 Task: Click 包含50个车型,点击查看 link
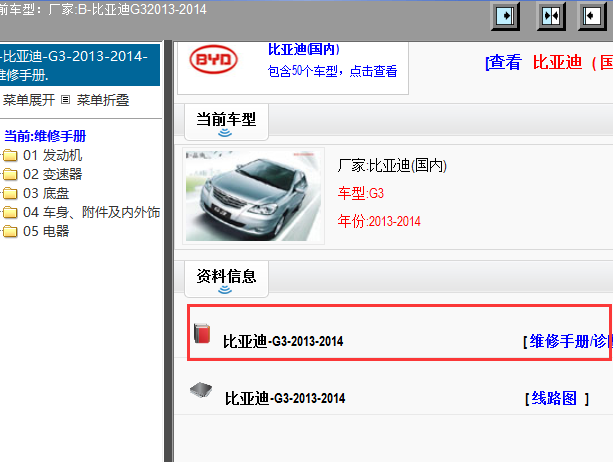point(332,71)
